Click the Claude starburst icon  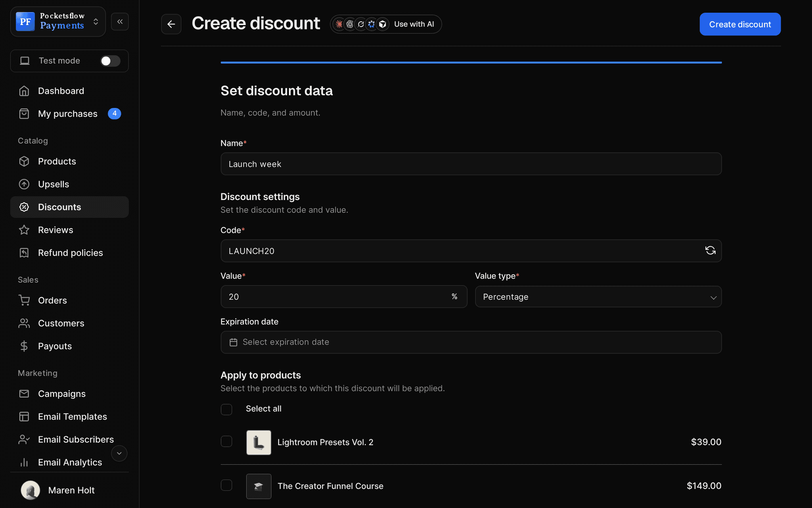(x=339, y=24)
